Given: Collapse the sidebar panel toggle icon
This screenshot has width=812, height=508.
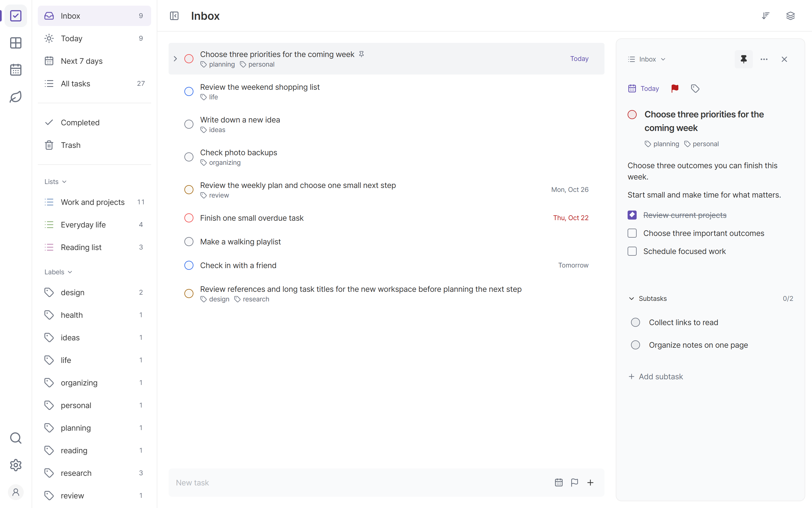Looking at the screenshot, I should pos(174,16).
